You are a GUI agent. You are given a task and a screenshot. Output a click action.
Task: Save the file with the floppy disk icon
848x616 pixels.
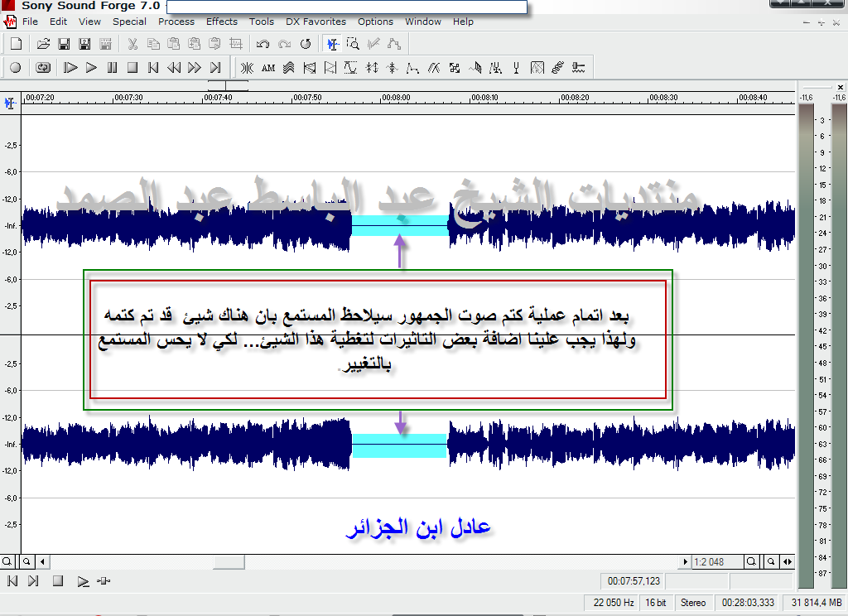click(64, 44)
